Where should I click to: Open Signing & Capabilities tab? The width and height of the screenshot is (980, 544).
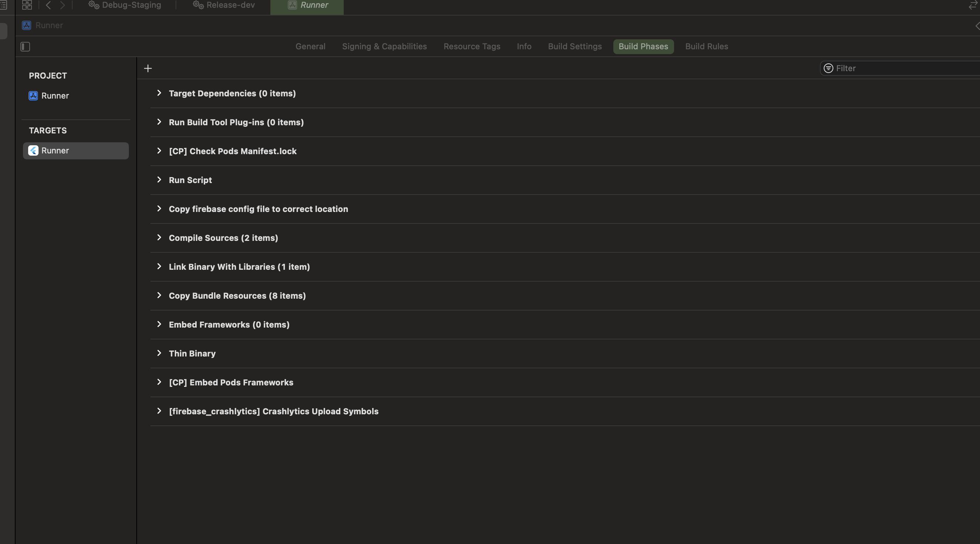[384, 46]
